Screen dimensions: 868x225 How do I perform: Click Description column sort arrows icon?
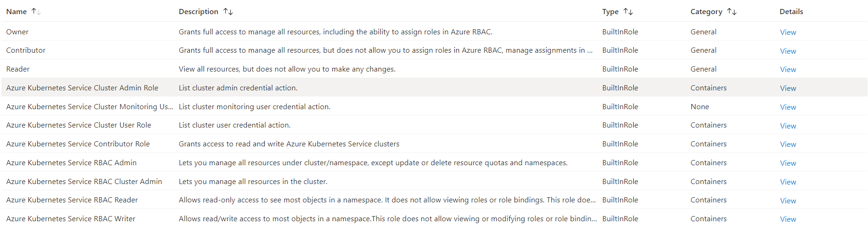point(228,11)
